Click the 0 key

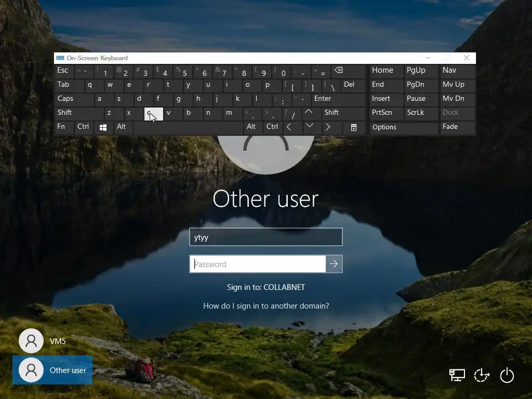pyautogui.click(x=282, y=72)
